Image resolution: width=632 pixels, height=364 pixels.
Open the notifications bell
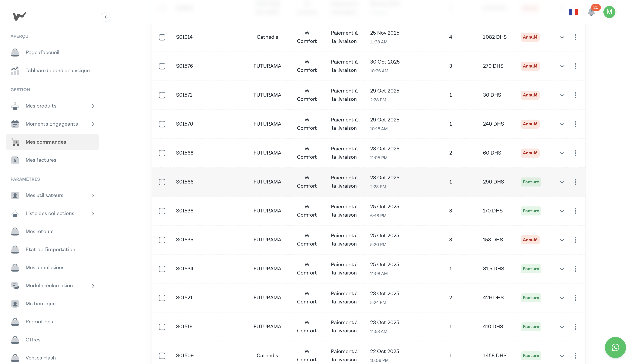coord(591,12)
